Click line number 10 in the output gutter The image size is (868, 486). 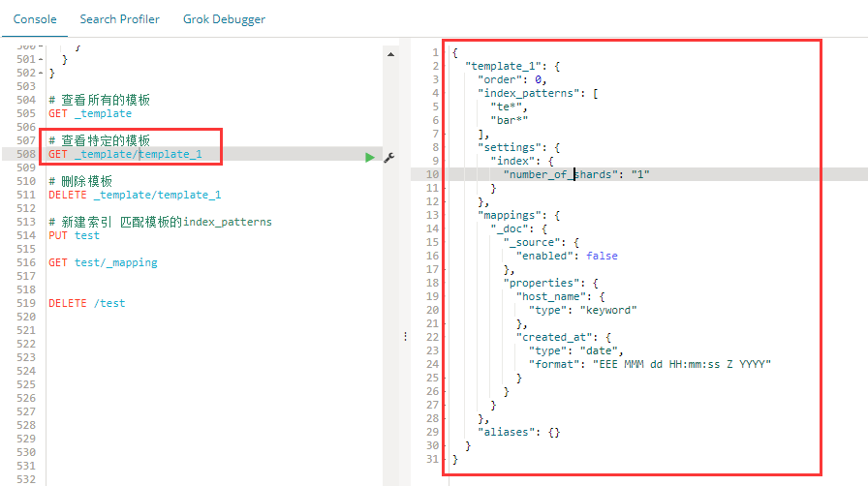point(432,174)
